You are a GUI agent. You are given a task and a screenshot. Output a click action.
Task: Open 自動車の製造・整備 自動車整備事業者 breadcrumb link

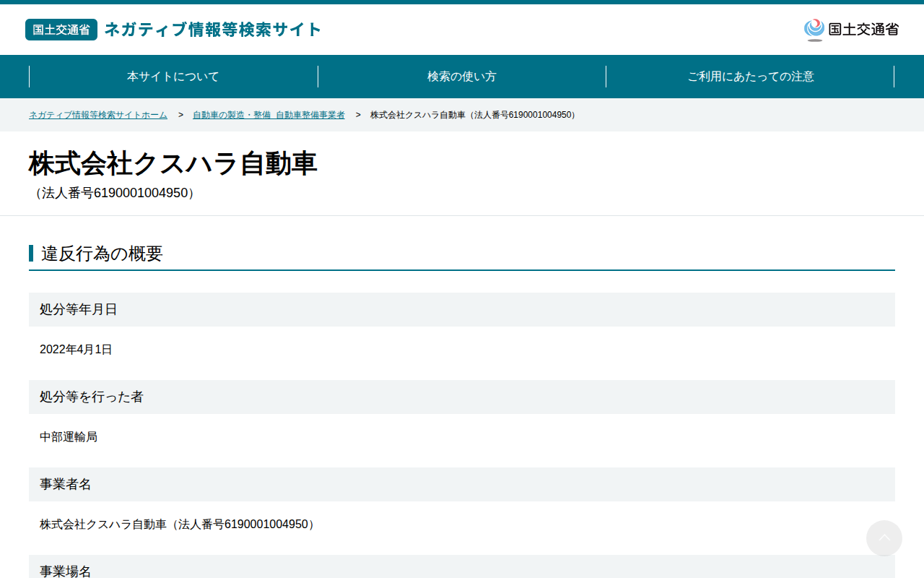pyautogui.click(x=269, y=115)
